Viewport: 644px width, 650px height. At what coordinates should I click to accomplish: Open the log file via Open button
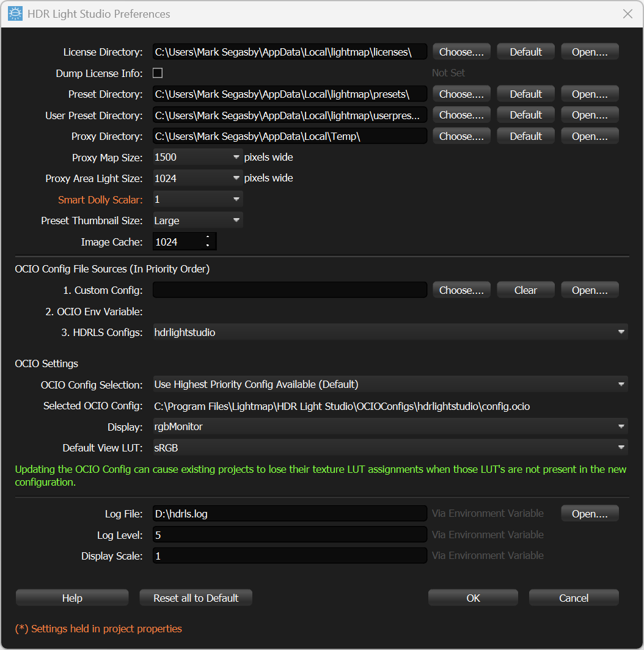tap(590, 514)
